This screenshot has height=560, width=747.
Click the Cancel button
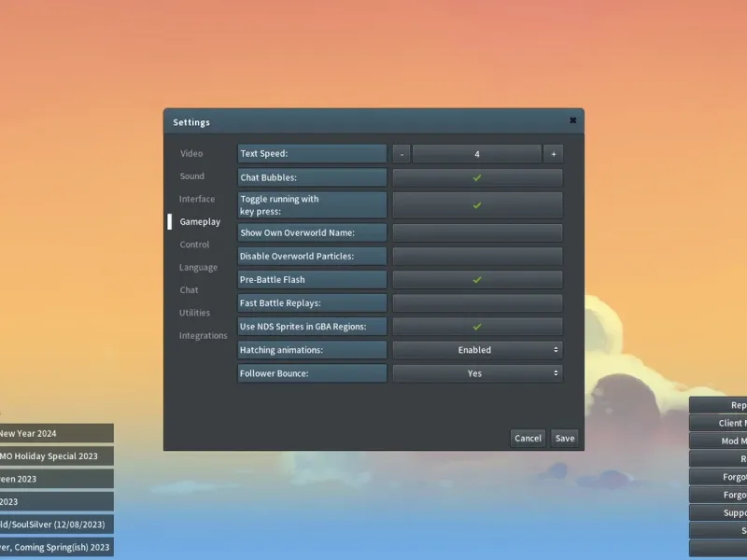(x=528, y=438)
